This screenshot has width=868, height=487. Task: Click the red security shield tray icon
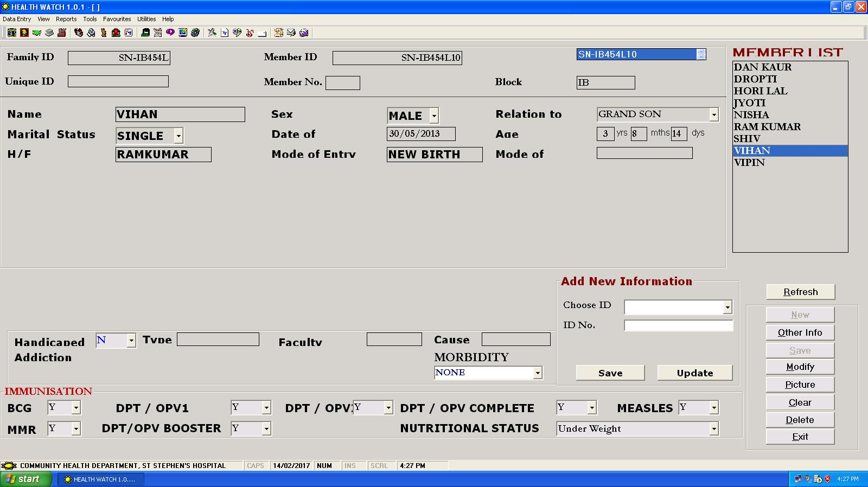[x=827, y=479]
